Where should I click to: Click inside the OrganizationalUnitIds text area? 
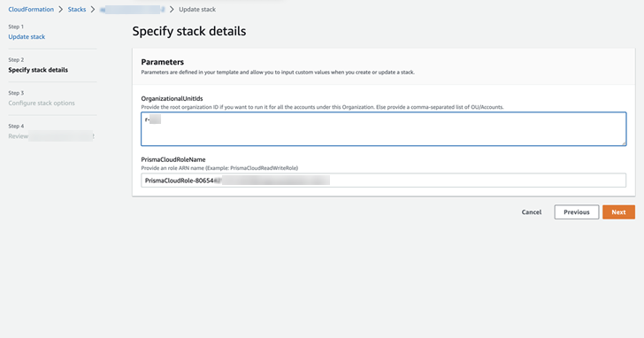384,129
